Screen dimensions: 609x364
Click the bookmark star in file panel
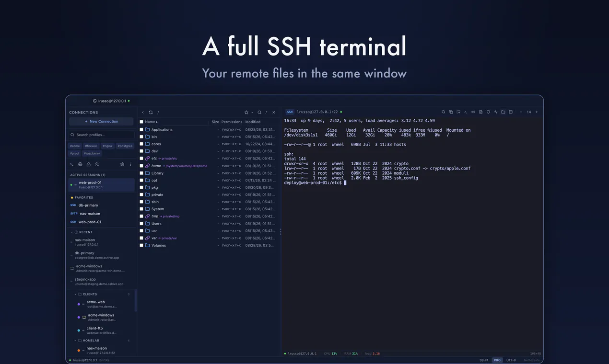pyautogui.click(x=246, y=113)
